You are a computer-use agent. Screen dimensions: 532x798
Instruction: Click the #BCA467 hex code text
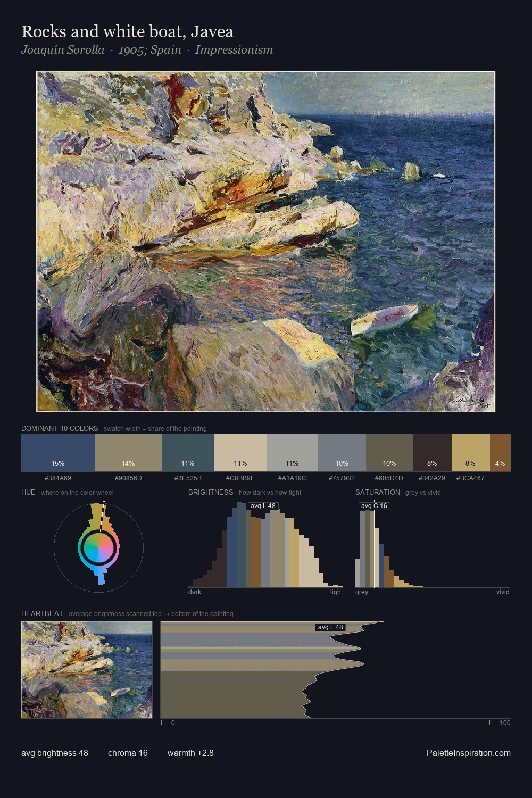pyautogui.click(x=470, y=478)
